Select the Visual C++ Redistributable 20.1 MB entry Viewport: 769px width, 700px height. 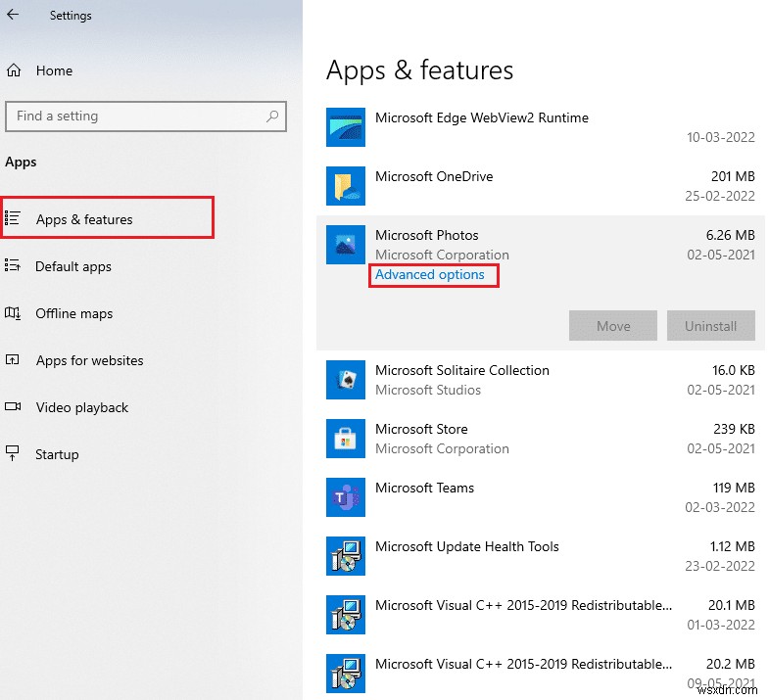(540, 615)
